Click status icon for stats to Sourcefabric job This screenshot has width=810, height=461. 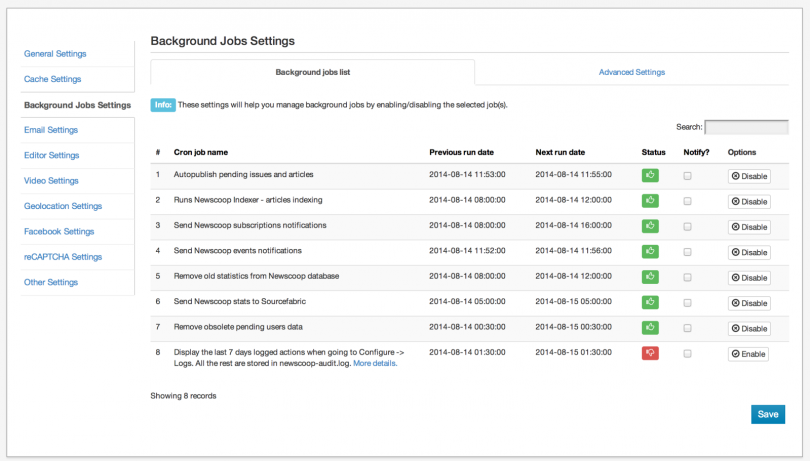[650, 302]
